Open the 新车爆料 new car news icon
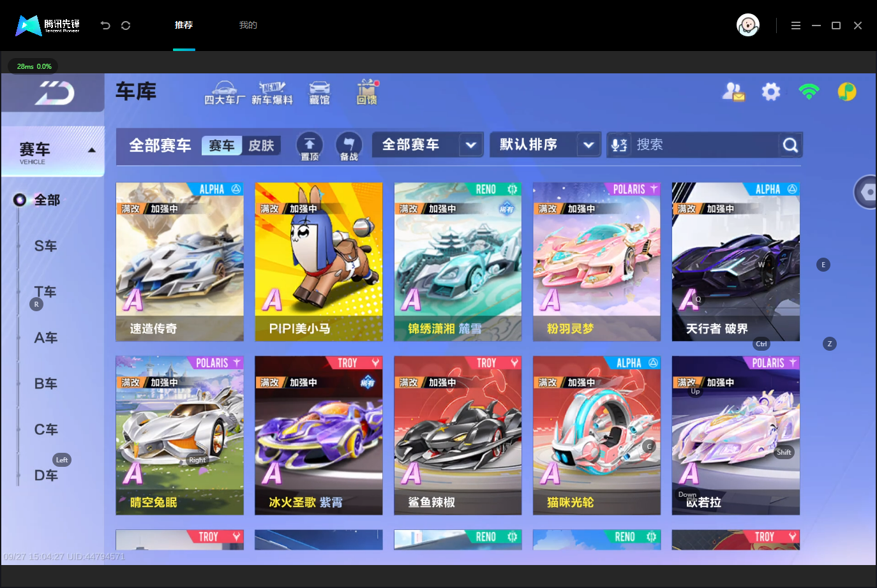Image resolution: width=877 pixels, height=588 pixels. tap(272, 92)
